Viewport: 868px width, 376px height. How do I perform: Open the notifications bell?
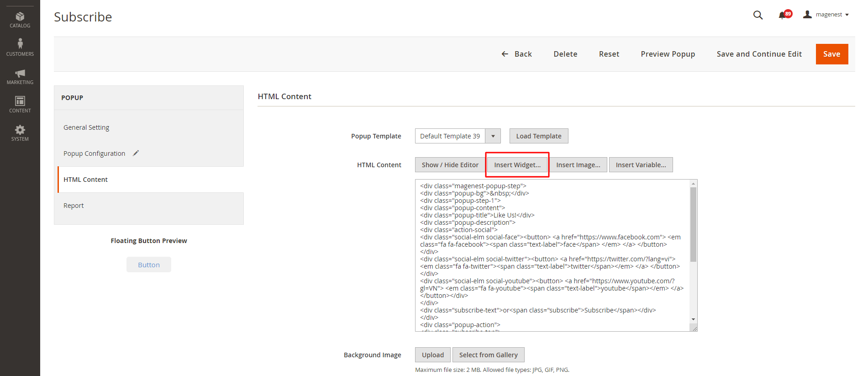point(782,15)
